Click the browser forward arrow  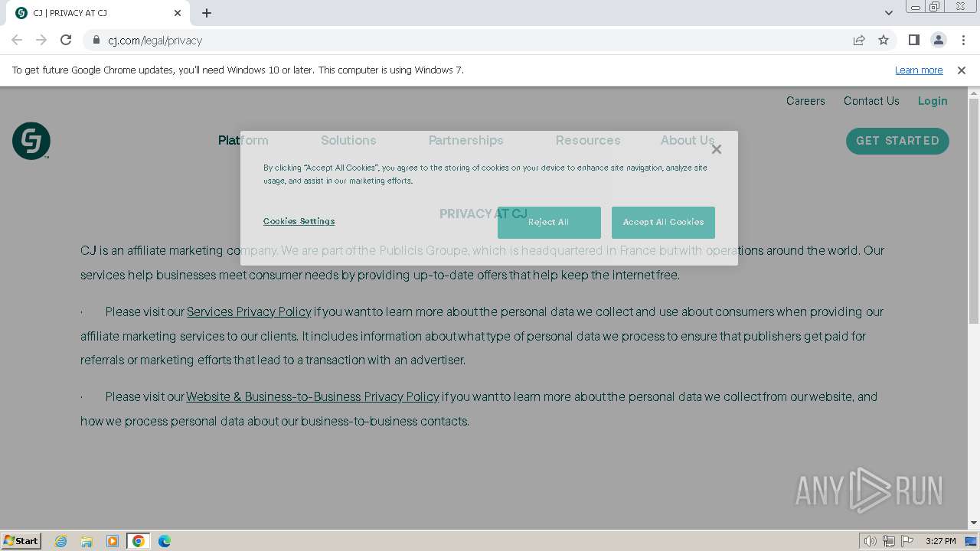pyautogui.click(x=41, y=40)
